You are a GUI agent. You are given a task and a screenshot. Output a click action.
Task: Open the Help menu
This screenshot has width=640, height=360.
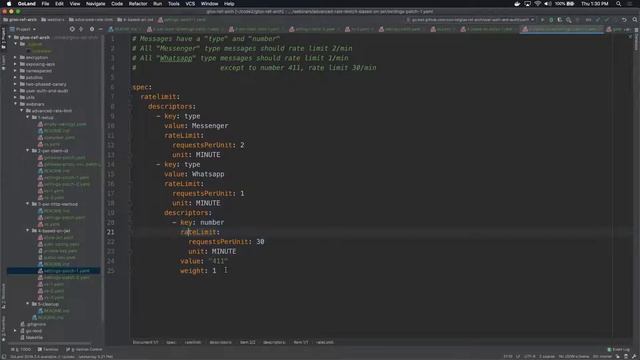click(229, 4)
